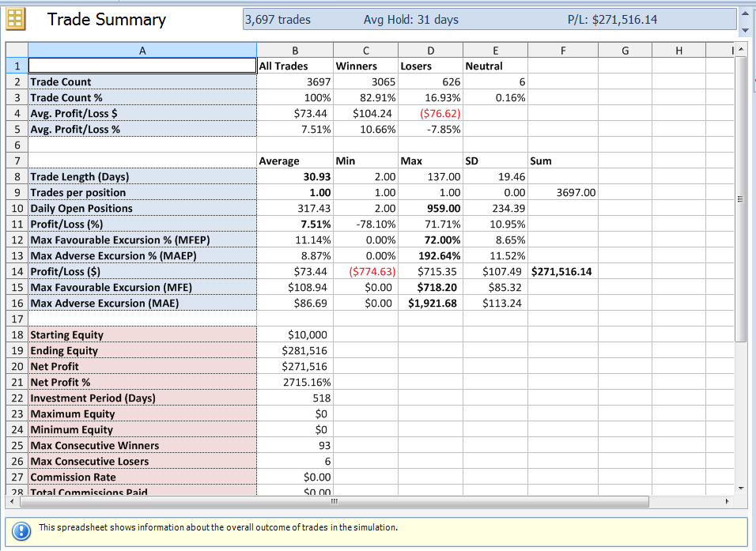Click the 'Winners' header cell
The width and height of the screenshot is (756, 551).
point(366,66)
